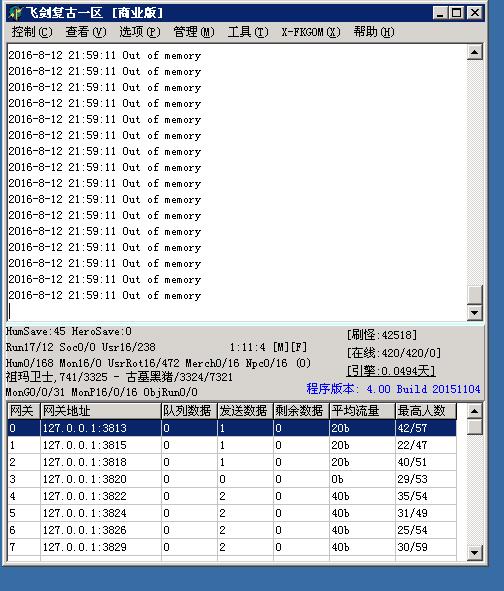
Task: Open the 管理(M) menu
Action: coord(194,32)
